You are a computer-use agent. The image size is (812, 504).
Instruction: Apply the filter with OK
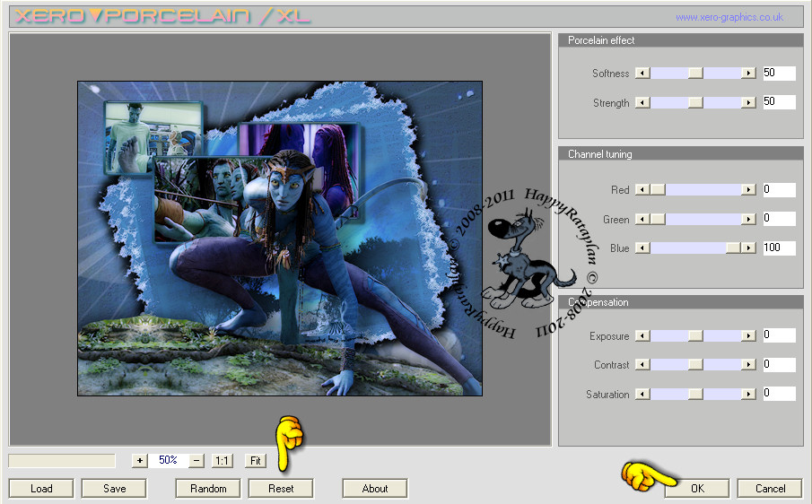tap(697, 489)
